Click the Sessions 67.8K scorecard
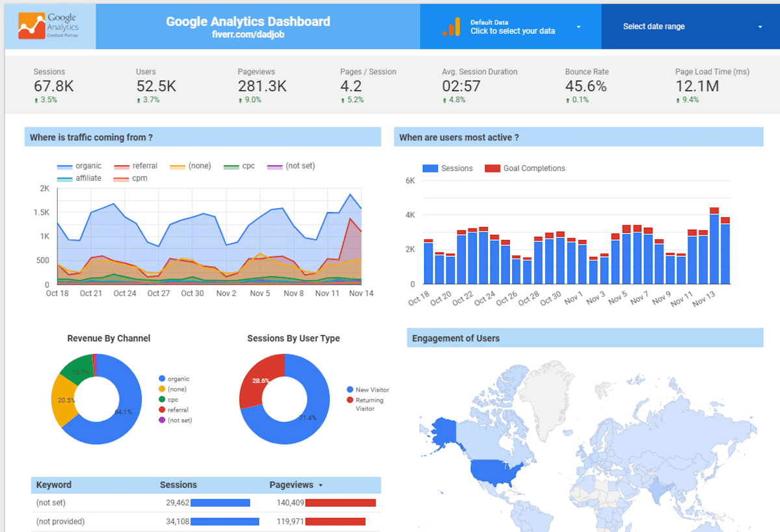The width and height of the screenshot is (780, 532). pyautogui.click(x=54, y=86)
